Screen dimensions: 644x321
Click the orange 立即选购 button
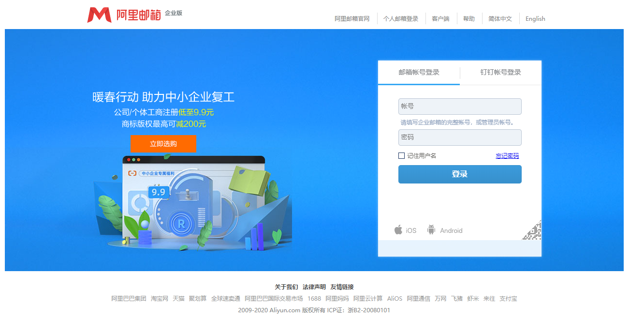[163, 144]
